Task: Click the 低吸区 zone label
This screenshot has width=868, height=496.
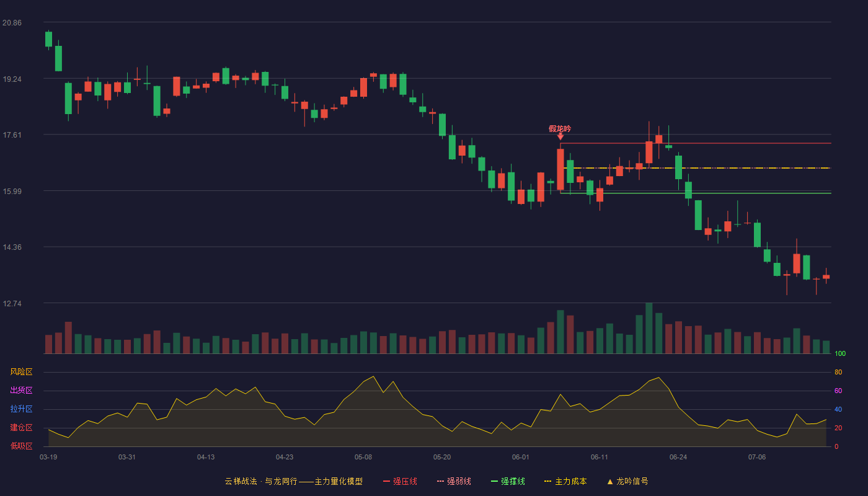Action: (21, 446)
